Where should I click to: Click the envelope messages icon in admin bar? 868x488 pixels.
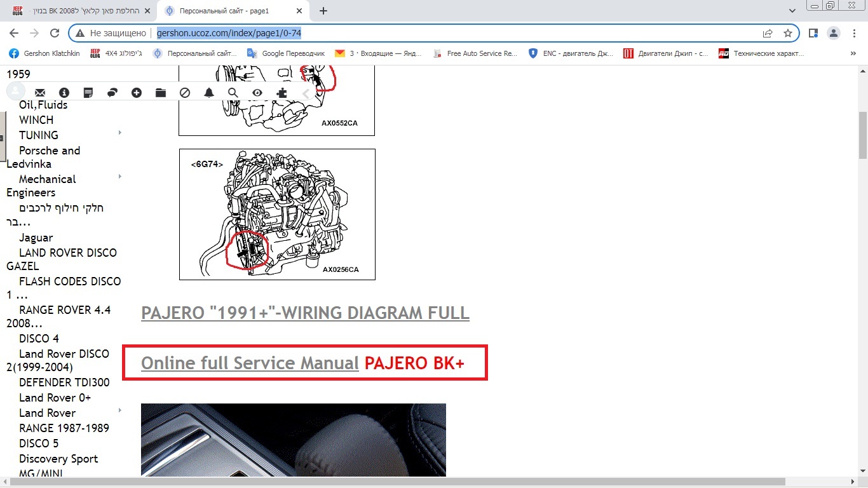click(x=40, y=93)
